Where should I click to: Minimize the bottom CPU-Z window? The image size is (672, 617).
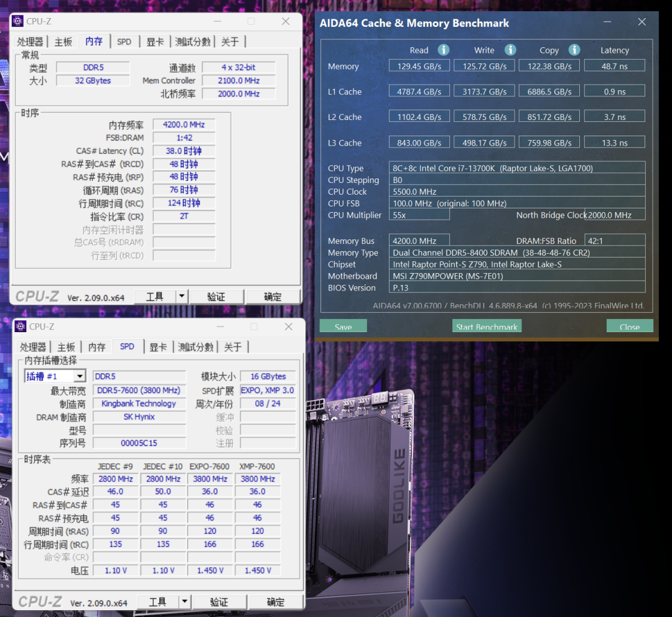point(220,327)
